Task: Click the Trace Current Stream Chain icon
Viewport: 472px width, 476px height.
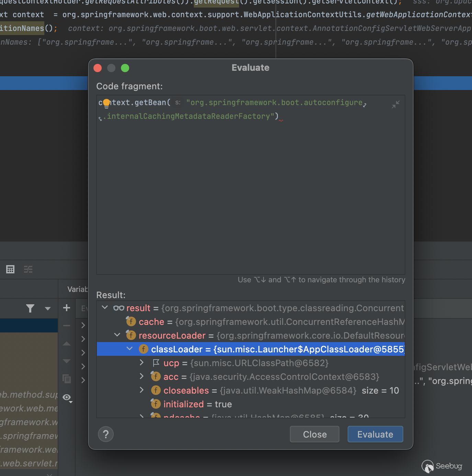Action: tap(28, 269)
